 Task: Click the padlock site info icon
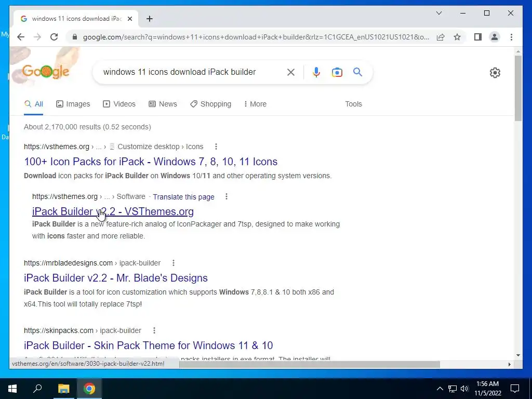(x=75, y=37)
